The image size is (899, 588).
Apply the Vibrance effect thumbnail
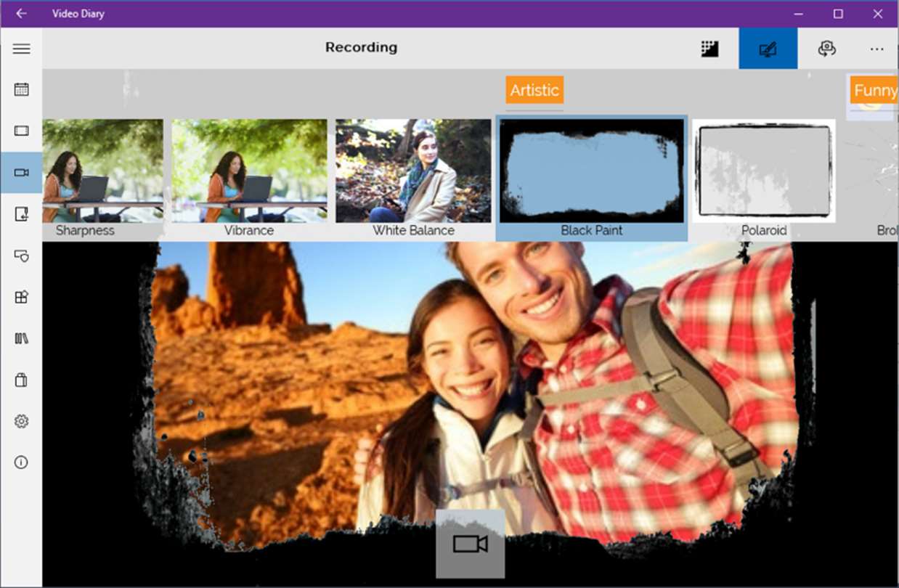(249, 179)
